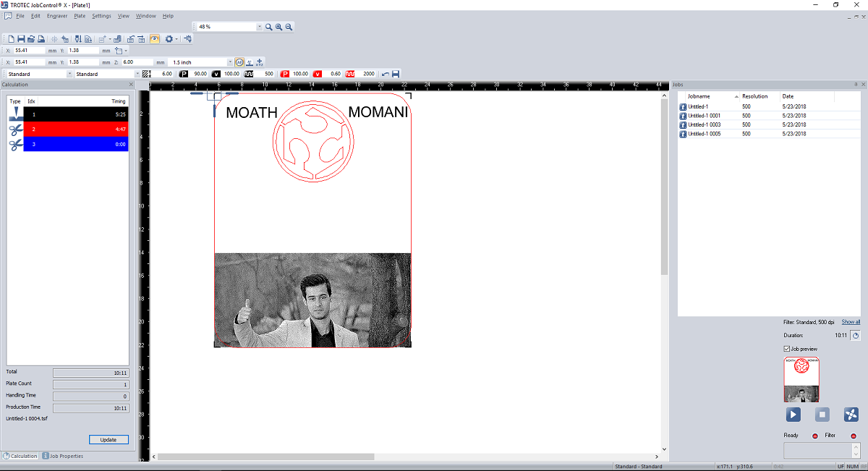868x471 pixels.
Task: Select the blue color row 3 (0:00)
Action: 76,144
